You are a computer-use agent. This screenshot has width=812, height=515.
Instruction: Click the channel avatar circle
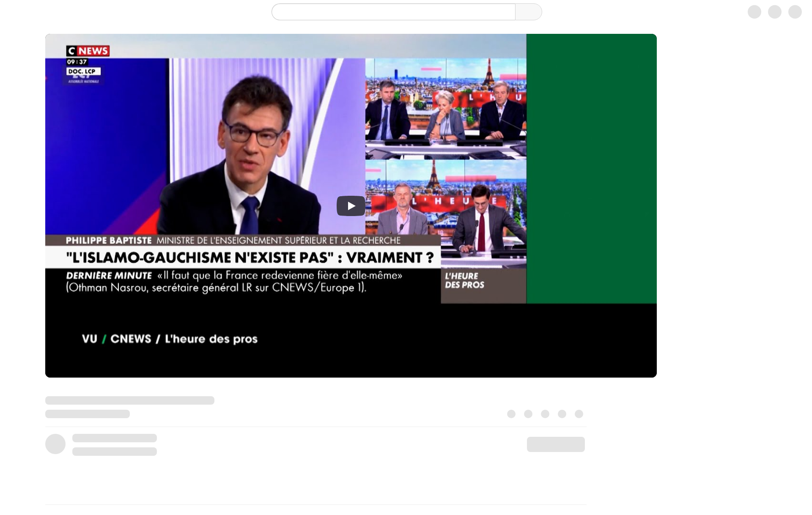[55, 444]
